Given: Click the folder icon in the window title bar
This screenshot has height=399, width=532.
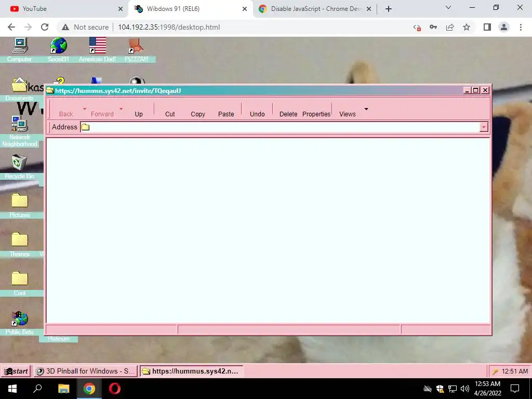Looking at the screenshot, I should [x=50, y=90].
